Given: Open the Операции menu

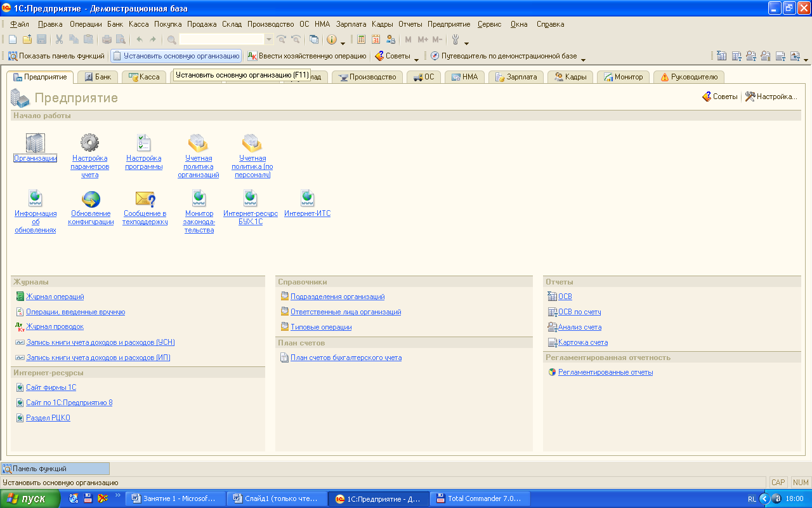Looking at the screenshot, I should 86,24.
